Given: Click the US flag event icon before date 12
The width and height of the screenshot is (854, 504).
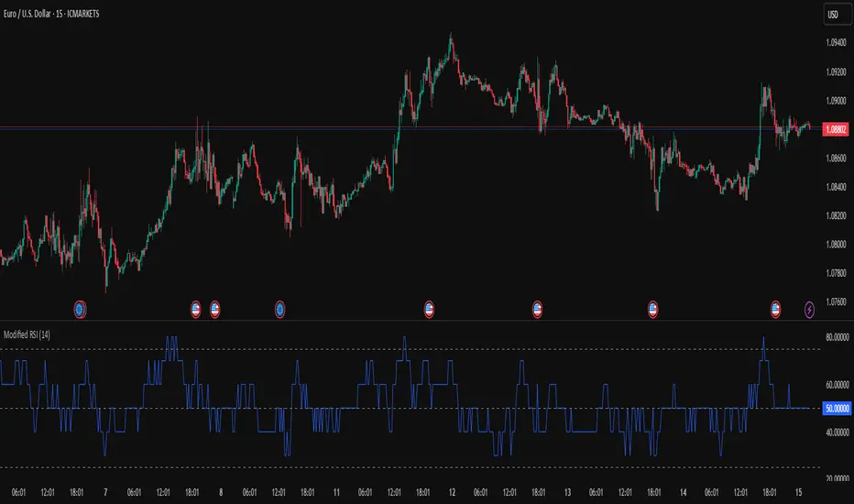Looking at the screenshot, I should pos(429,308).
